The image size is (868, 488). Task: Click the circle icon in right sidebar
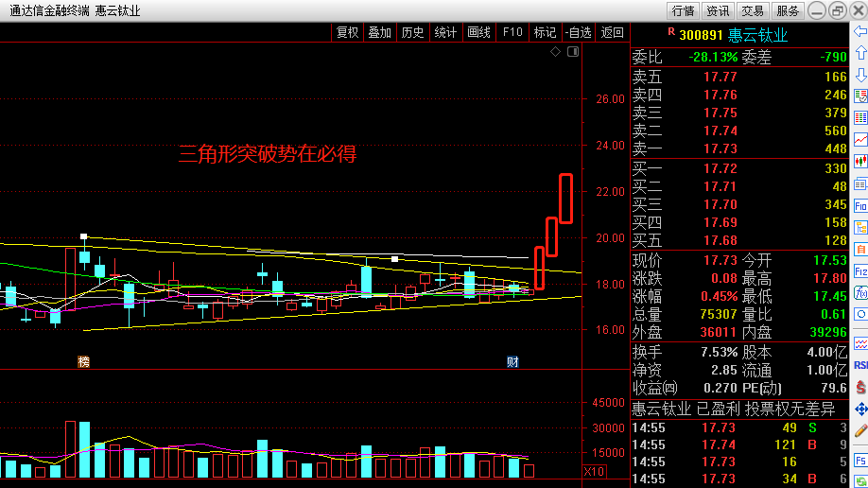pos(860,314)
